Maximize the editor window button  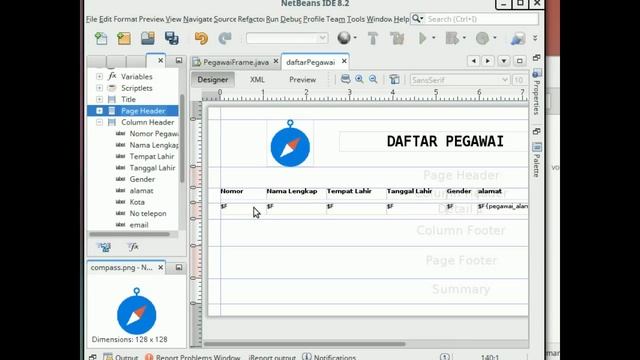(520, 61)
